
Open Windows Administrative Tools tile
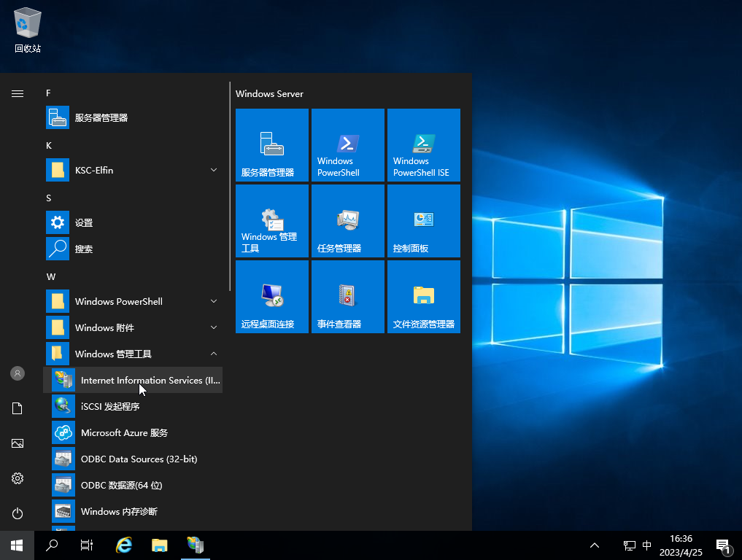(x=271, y=221)
